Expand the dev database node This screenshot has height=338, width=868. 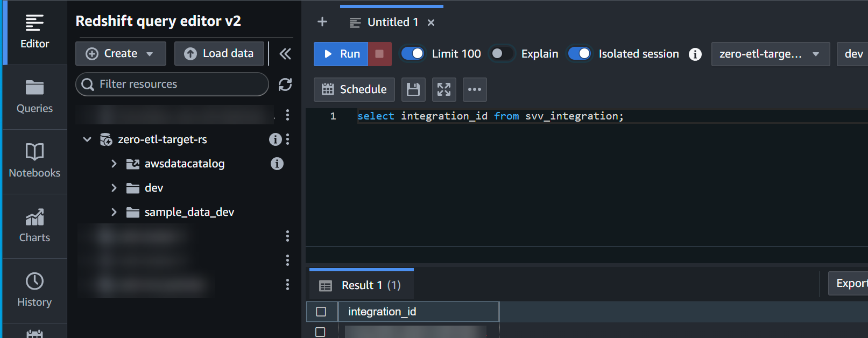click(114, 188)
